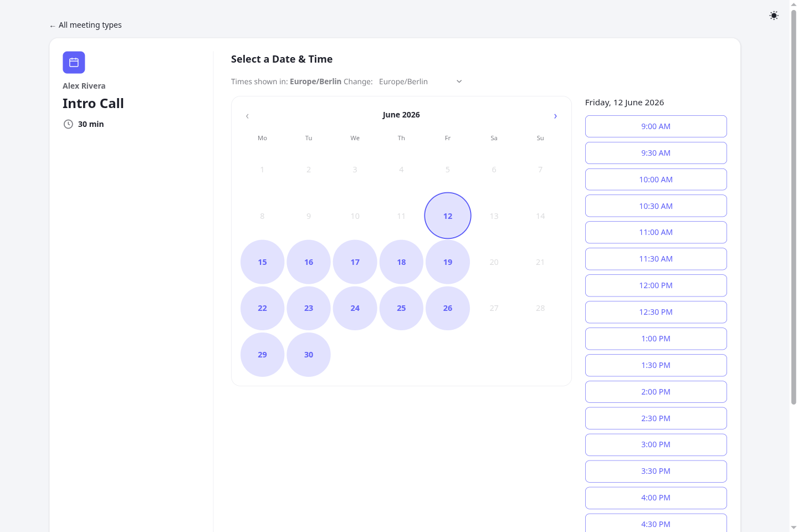798x532 pixels.
Task: Choose the 4:30 PM time slot
Action: pos(656,523)
